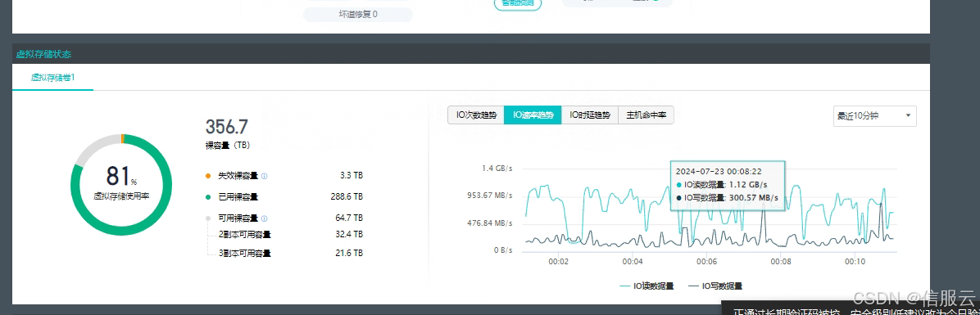Click the 失效裸容量 label
This screenshot has height=315, width=980.
point(238,177)
